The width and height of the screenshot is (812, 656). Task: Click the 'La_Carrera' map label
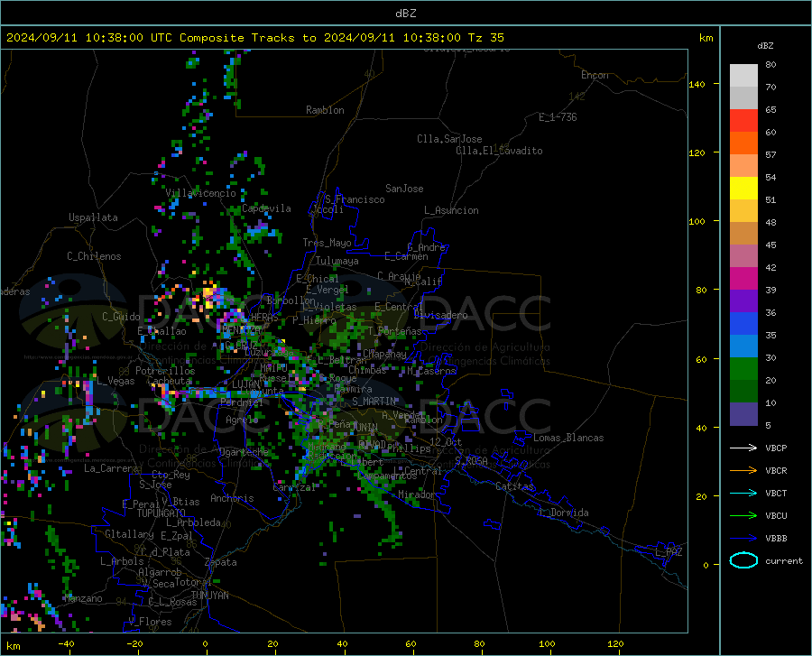pyautogui.click(x=111, y=468)
